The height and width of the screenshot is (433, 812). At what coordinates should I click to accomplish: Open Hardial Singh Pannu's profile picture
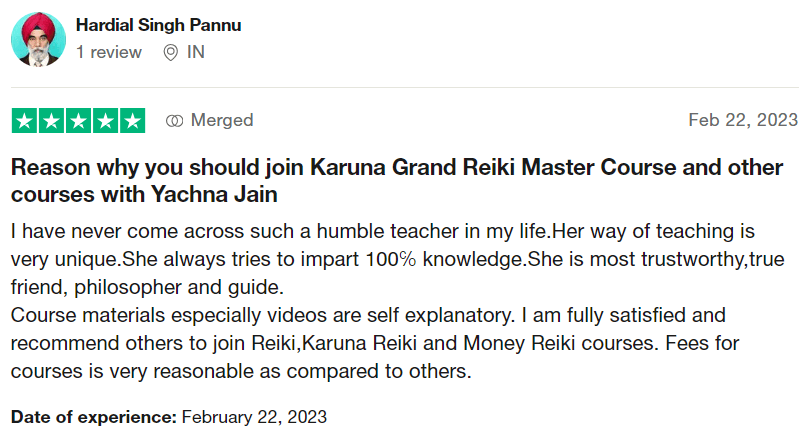(x=38, y=39)
